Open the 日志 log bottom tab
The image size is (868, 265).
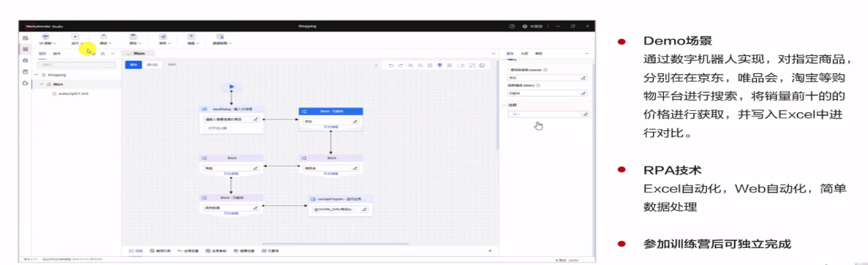tap(136, 251)
